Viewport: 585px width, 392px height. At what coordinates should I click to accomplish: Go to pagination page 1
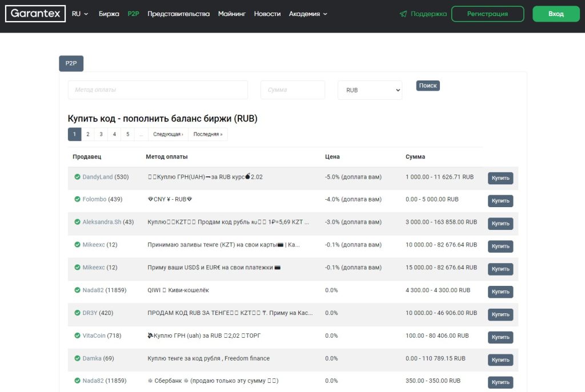75,134
